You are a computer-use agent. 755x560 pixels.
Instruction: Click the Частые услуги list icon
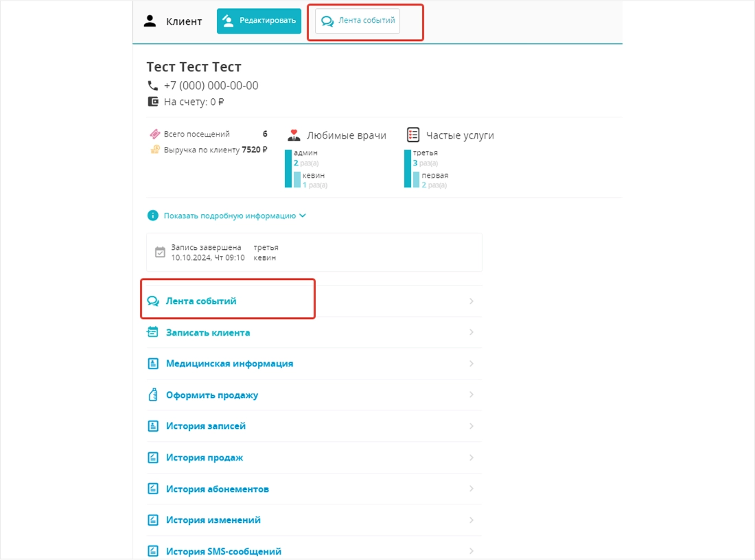pos(413,135)
